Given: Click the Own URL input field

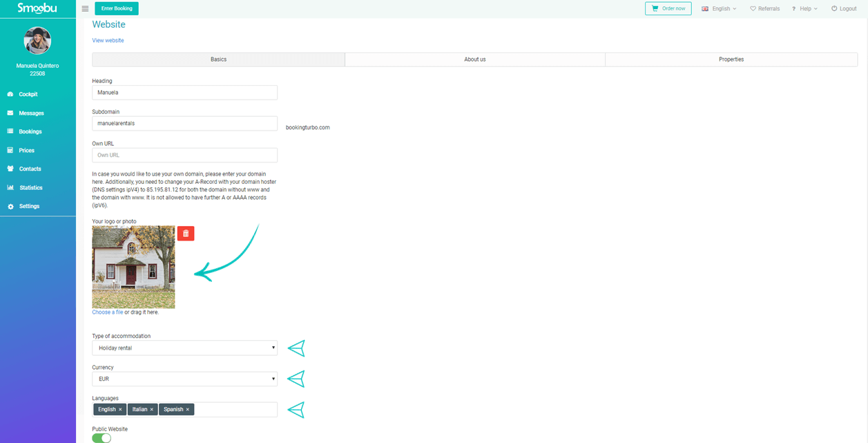Looking at the screenshot, I should (x=185, y=155).
